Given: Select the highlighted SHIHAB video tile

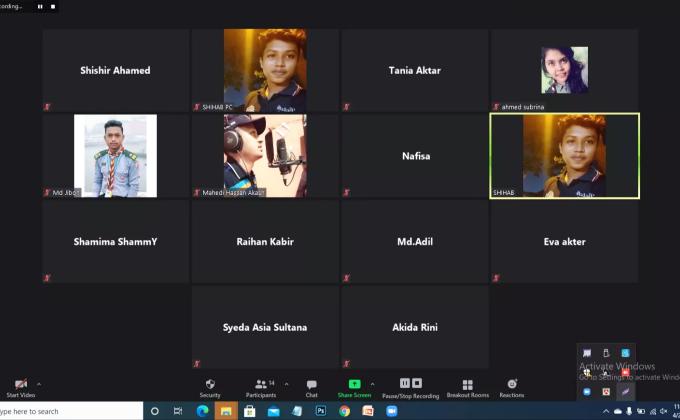Looking at the screenshot, I should (564, 155).
